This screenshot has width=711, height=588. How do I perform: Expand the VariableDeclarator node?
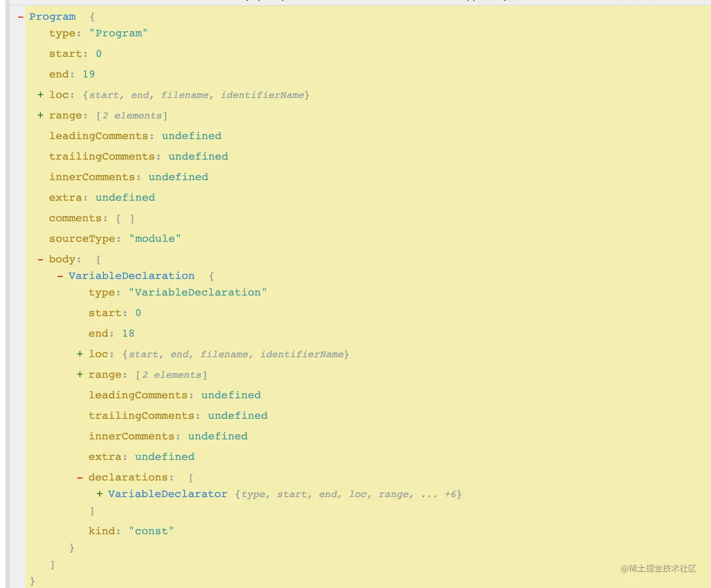[x=100, y=494]
